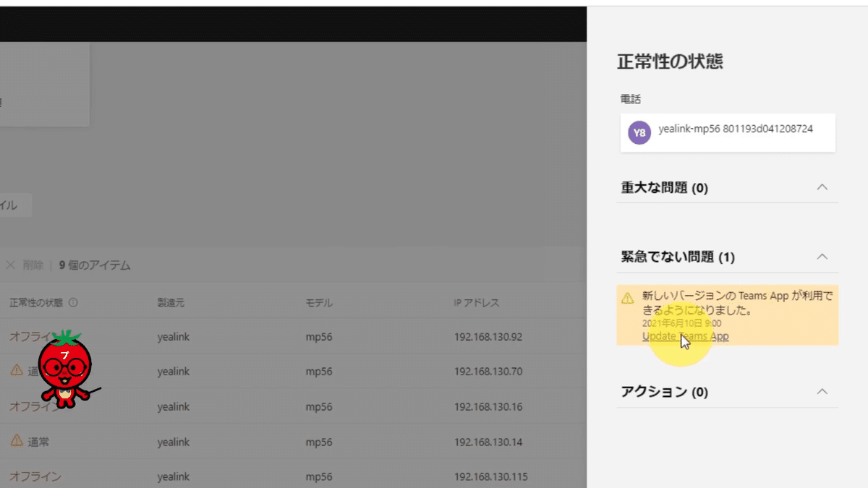
Task: Click the 電話 label in the panel
Action: point(631,98)
